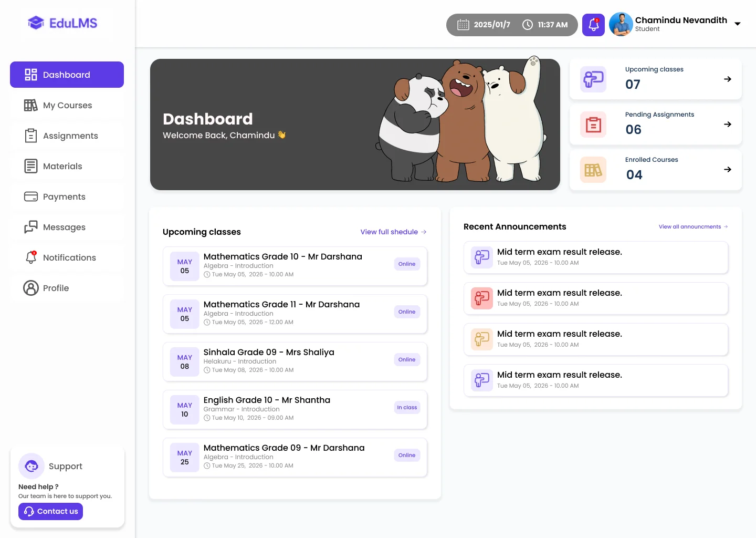
Task: Click the EduLMS graduation cap logo
Action: click(36, 23)
